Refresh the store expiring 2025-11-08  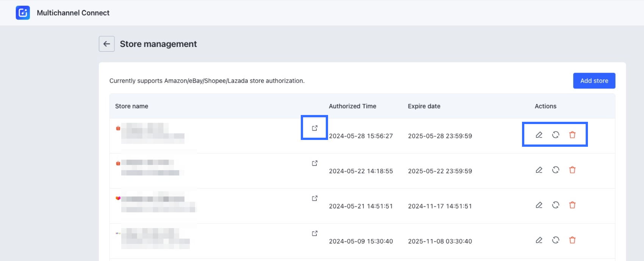click(x=556, y=241)
